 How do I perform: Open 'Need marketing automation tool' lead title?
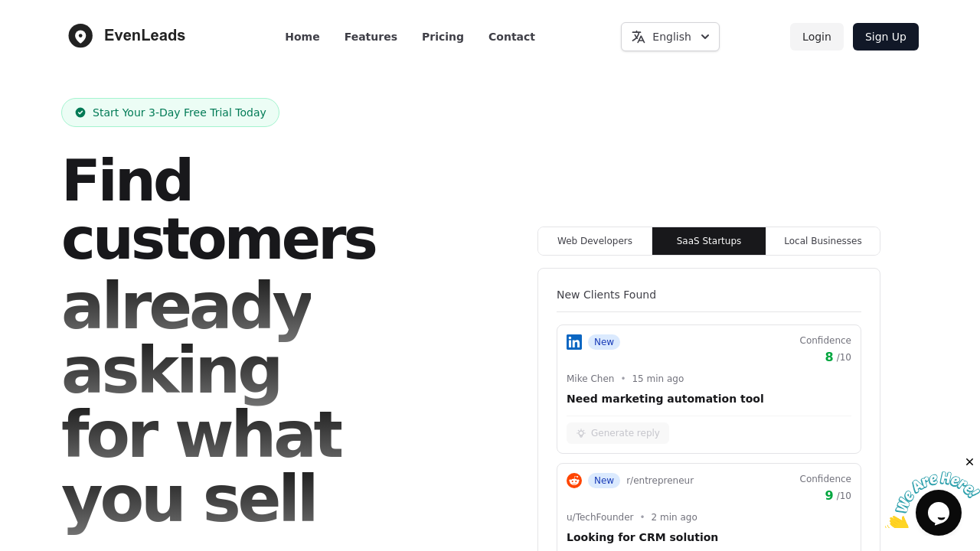[x=665, y=399]
